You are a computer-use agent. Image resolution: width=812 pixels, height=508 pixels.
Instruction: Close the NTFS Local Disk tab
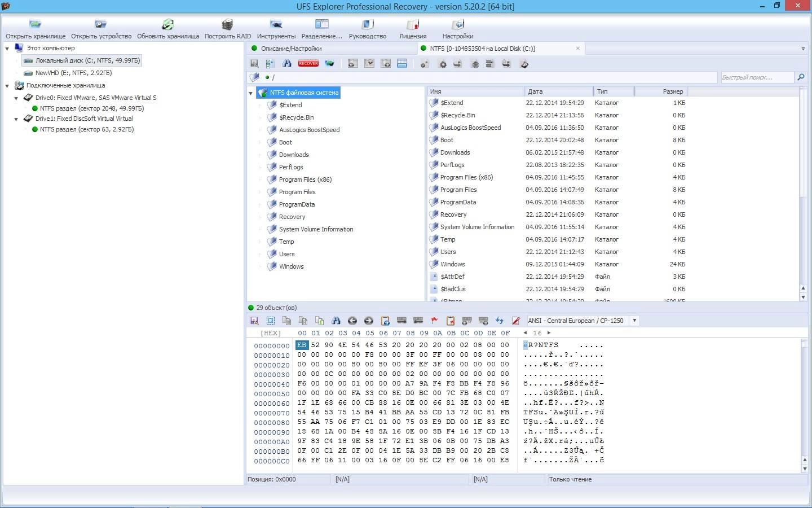578,49
